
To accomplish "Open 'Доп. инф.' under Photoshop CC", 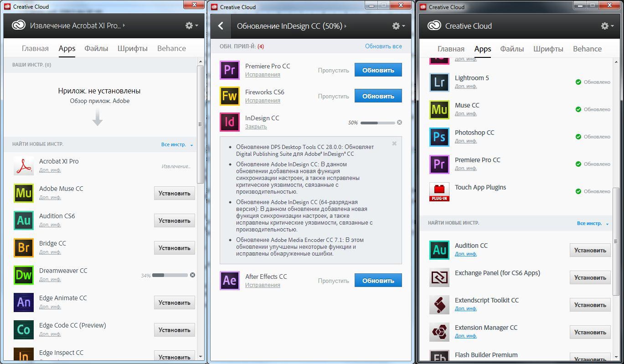I will pyautogui.click(x=466, y=141).
